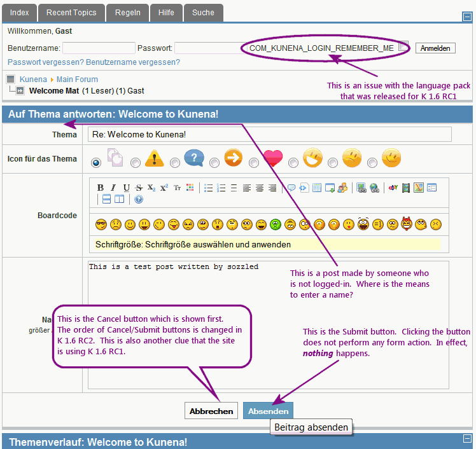Apply italic formatting in the editor toolbar
The width and height of the screenshot is (476, 449).
(113, 188)
